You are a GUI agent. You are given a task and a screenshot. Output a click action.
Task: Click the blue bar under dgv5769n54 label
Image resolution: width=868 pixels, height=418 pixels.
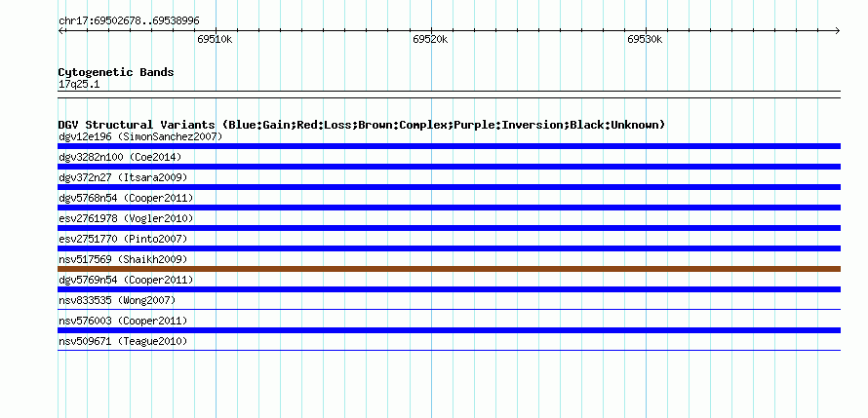click(x=449, y=289)
